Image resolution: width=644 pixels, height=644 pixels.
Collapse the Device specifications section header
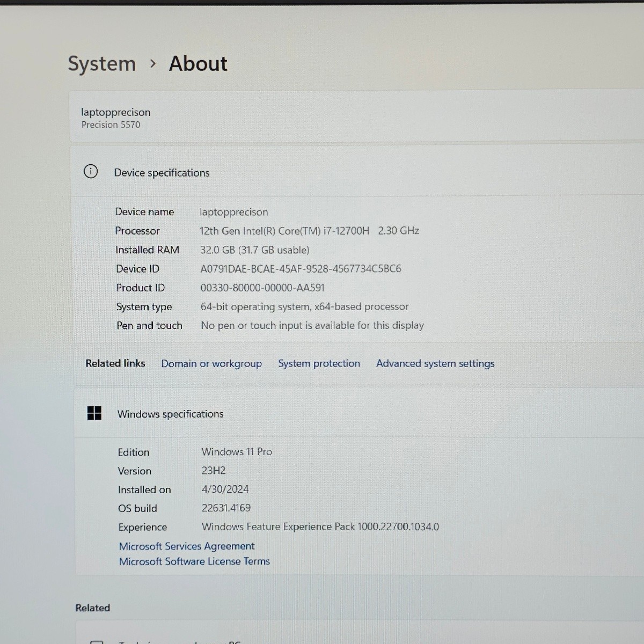coord(357,172)
